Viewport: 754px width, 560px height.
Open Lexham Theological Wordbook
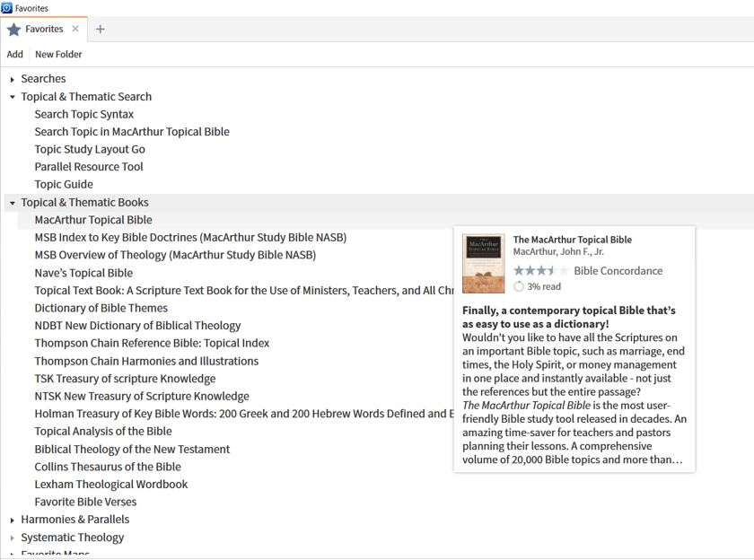pyautogui.click(x=111, y=485)
